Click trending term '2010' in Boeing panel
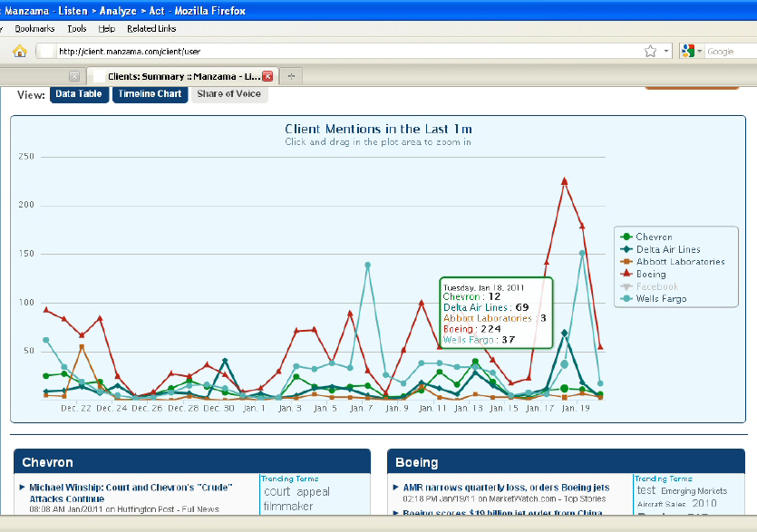 pyautogui.click(x=704, y=503)
